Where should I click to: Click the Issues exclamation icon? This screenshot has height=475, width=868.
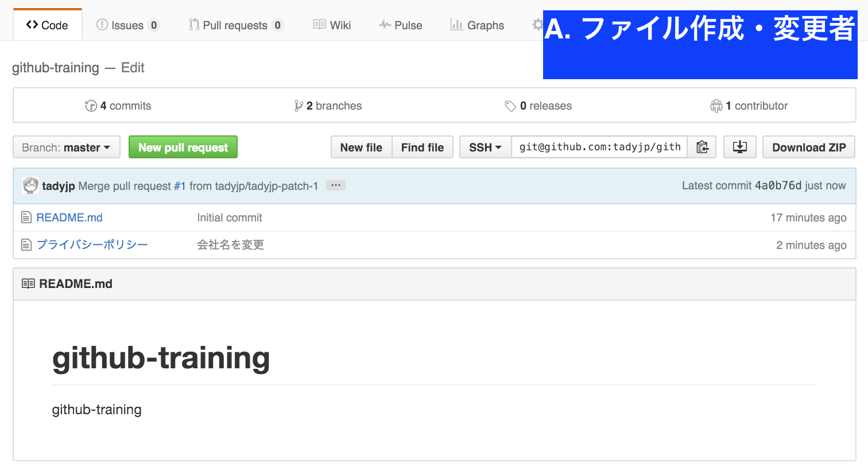pyautogui.click(x=102, y=25)
